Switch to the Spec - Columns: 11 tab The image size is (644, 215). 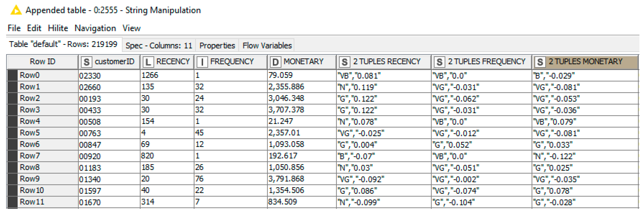pyautogui.click(x=159, y=45)
